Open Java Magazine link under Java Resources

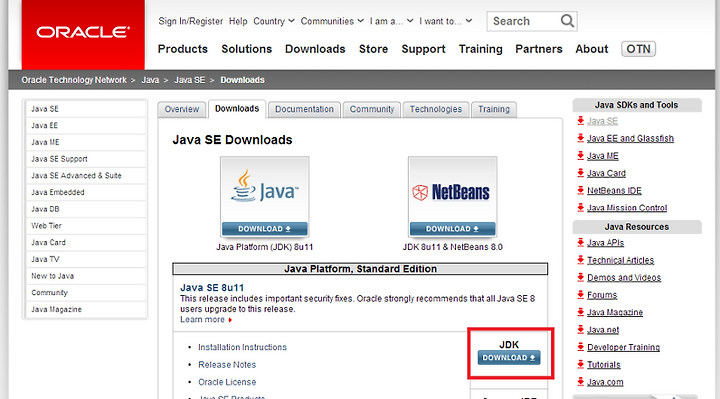[614, 312]
